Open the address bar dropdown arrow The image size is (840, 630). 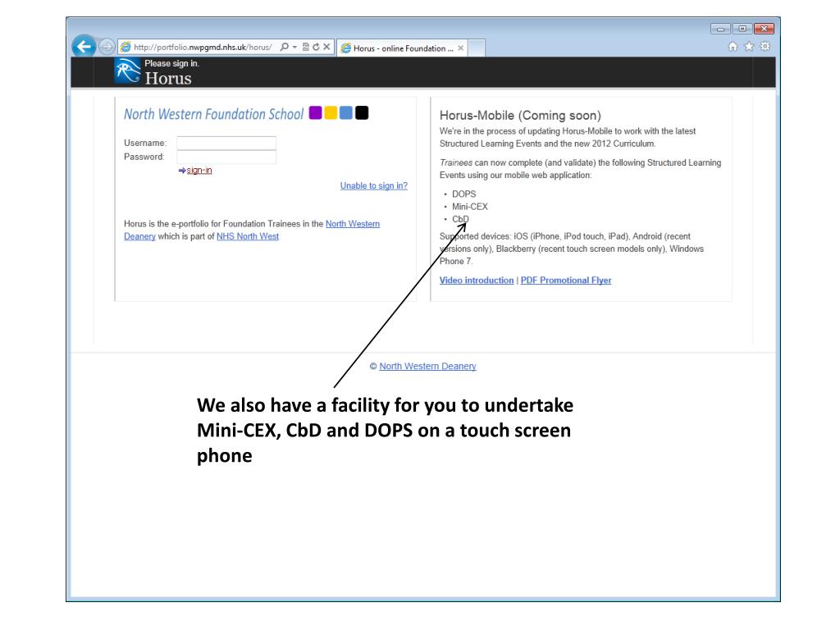pos(294,47)
